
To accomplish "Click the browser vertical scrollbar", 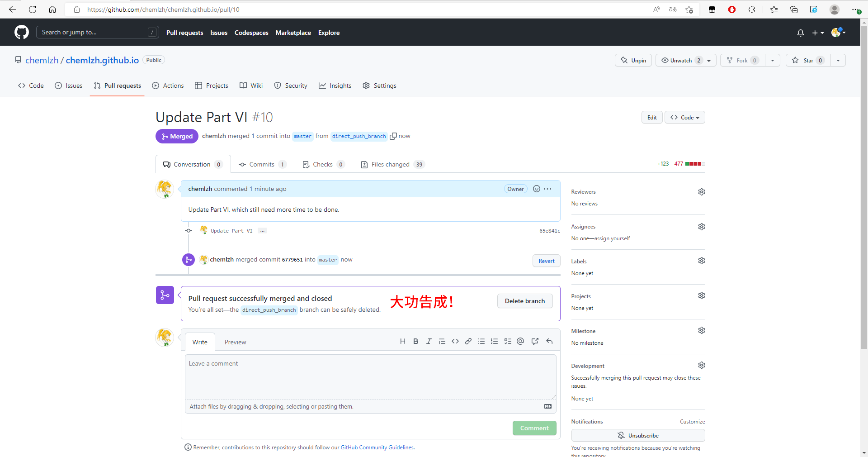I will pyautogui.click(x=864, y=188).
